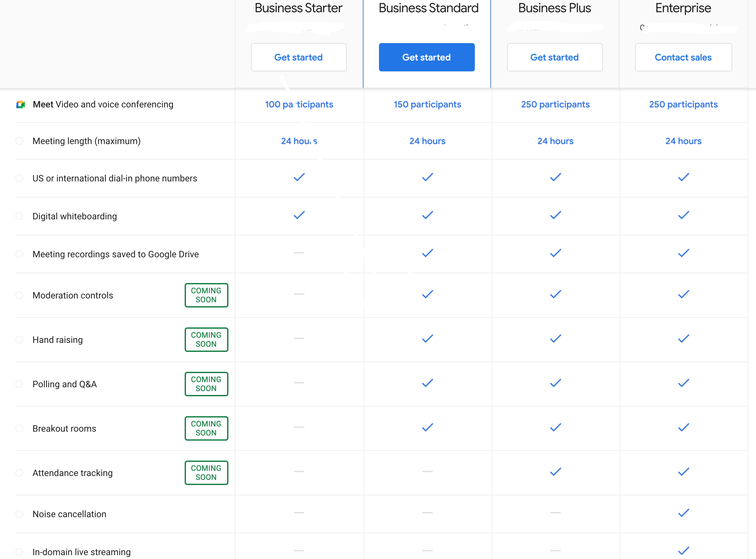Click the circle icon beside Moderation controls

coord(20,295)
